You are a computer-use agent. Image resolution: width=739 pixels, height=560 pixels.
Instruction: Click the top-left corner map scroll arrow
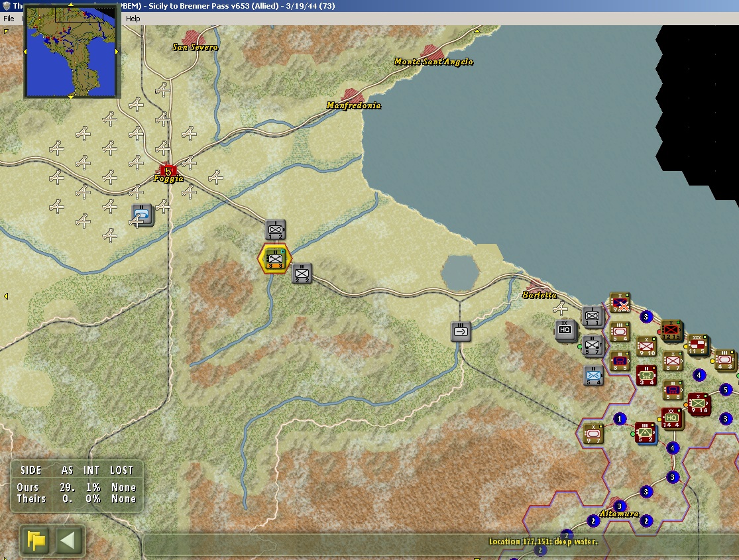coord(6,31)
